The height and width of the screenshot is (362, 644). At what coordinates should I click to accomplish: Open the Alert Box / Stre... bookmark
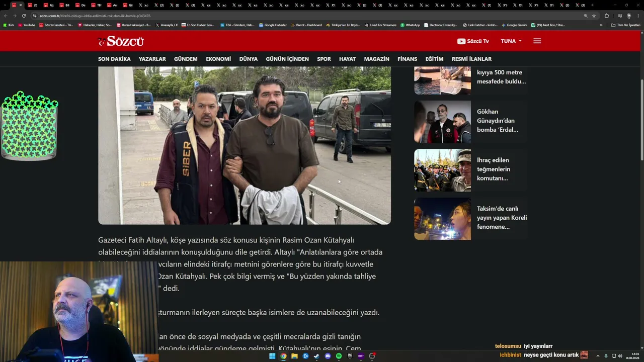click(x=548, y=25)
